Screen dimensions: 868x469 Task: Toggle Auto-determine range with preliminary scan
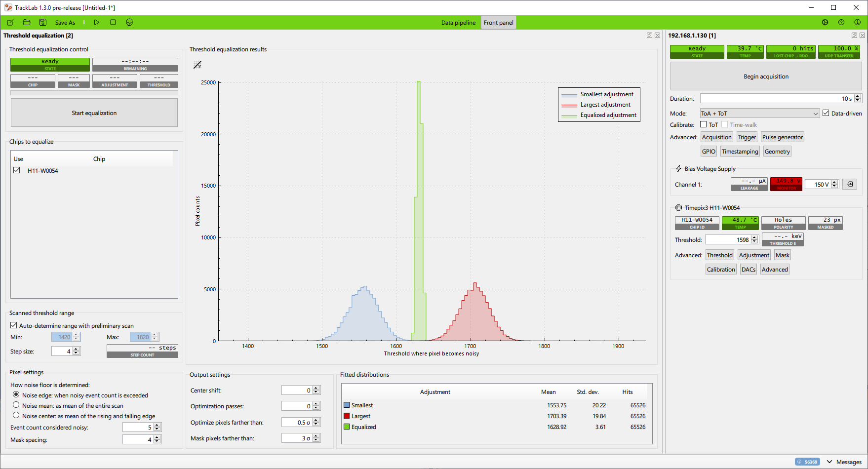14,326
